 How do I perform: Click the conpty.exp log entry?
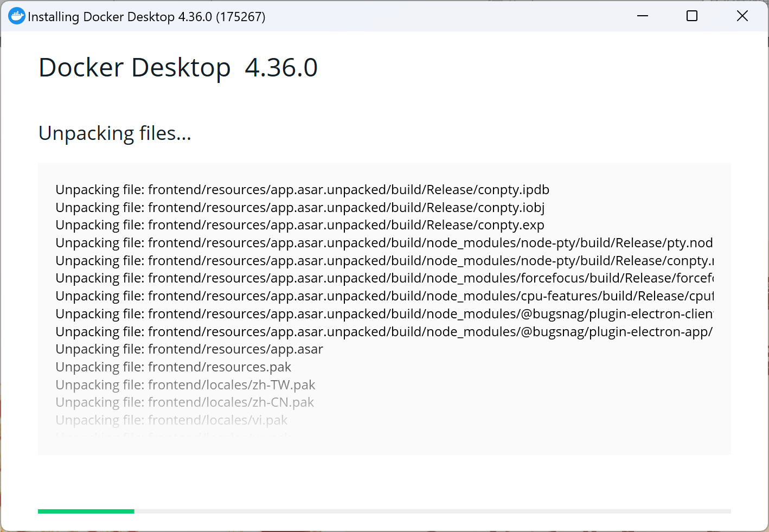tap(299, 225)
